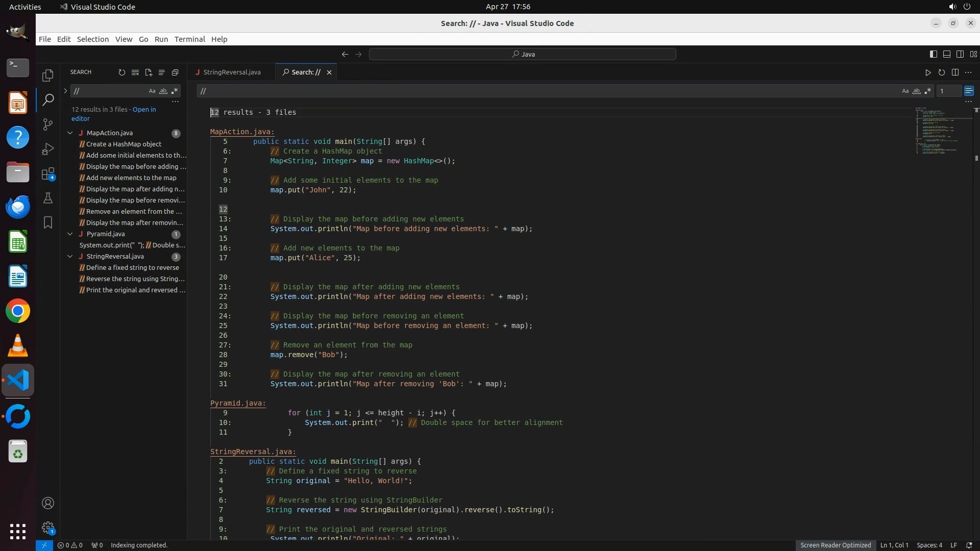The image size is (980, 551).
Task: Expand the replace field chevron
Action: tap(65, 91)
